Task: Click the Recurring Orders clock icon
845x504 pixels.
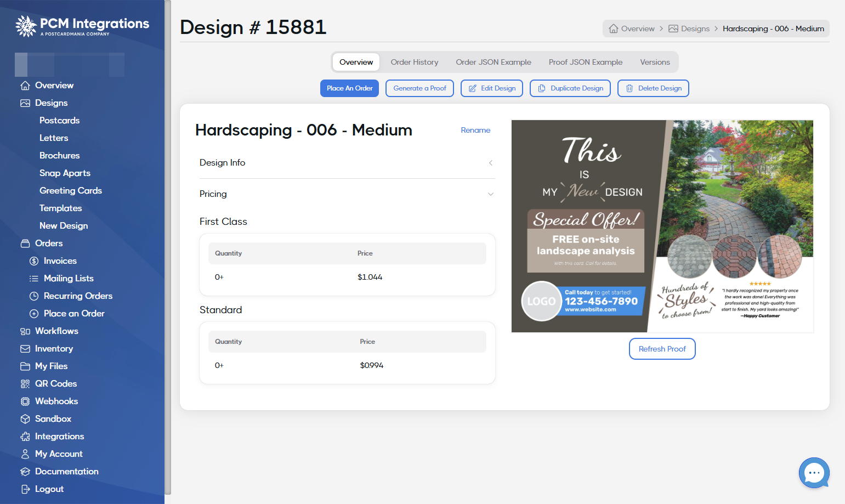Action: 34,296
